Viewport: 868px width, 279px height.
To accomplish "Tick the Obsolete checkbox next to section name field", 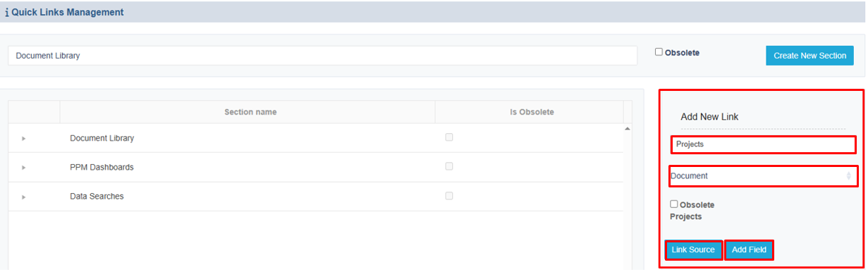I will [x=659, y=52].
